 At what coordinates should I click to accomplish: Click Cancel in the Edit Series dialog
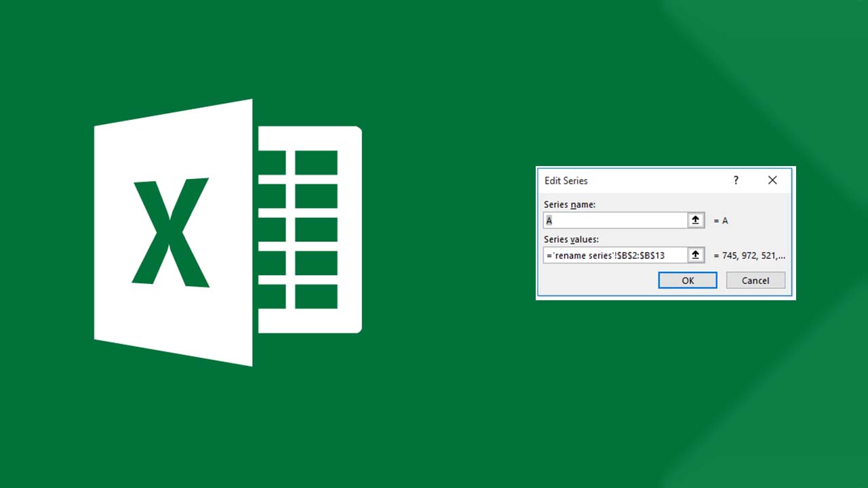pyautogui.click(x=755, y=280)
